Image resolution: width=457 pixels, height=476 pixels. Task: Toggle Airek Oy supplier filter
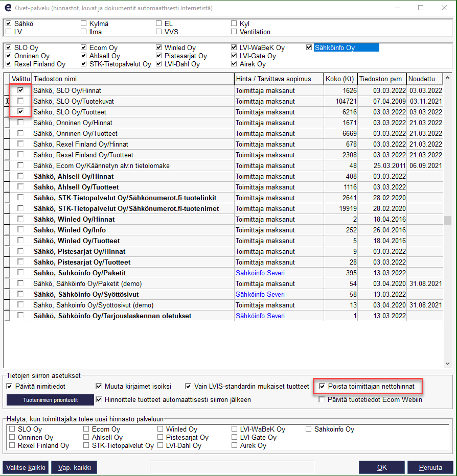pyautogui.click(x=234, y=64)
